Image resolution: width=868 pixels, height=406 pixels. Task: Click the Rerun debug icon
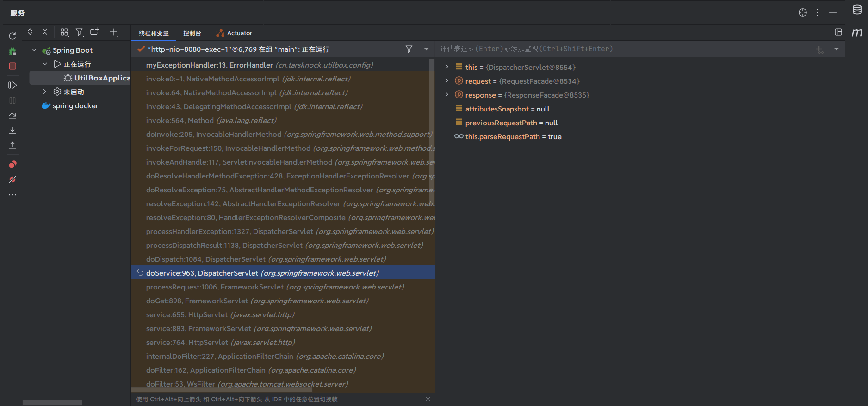coord(12,36)
